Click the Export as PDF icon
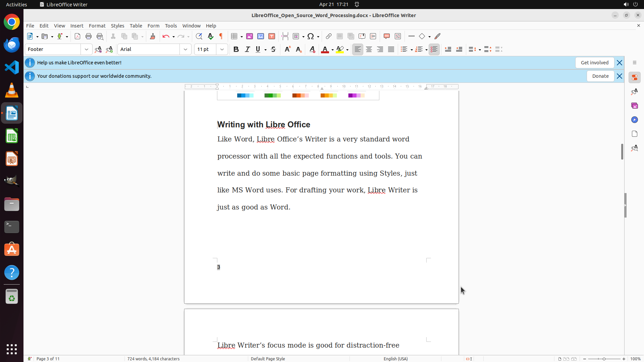This screenshot has width=644, height=362. click(77, 36)
